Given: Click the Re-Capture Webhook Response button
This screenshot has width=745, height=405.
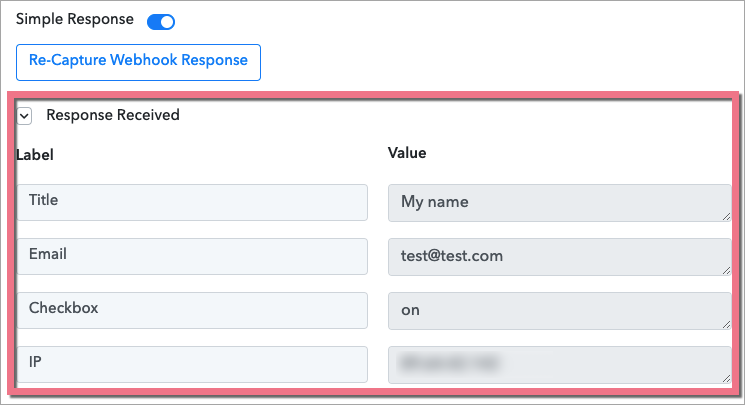Looking at the screenshot, I should (x=138, y=61).
